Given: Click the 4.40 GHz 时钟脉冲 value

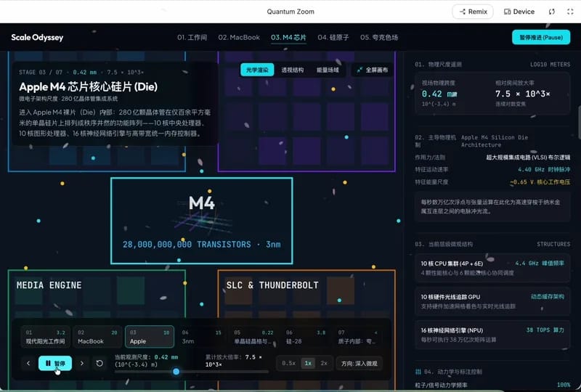Looking at the screenshot, I should click(x=544, y=170).
